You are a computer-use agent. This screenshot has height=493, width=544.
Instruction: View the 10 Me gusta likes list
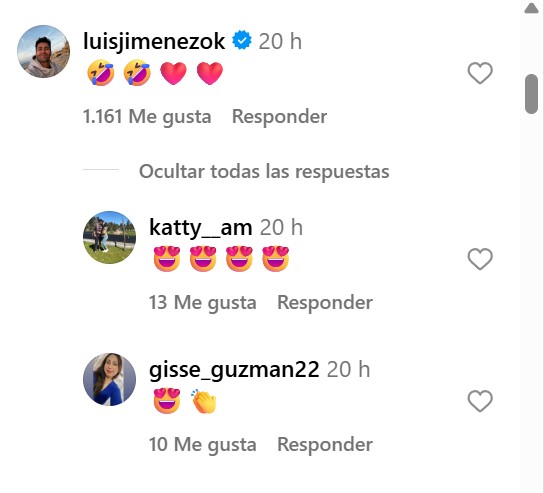coord(203,444)
